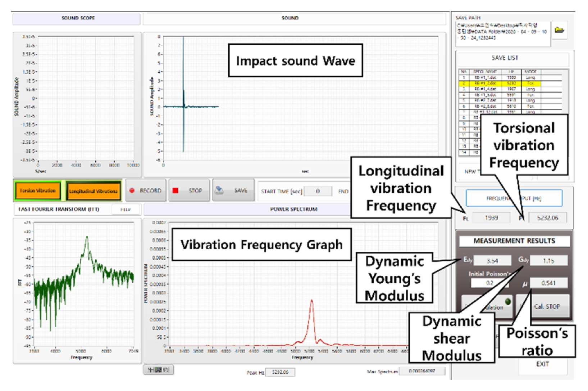588x391 pixels.
Task: Click the red peak in power spectrum graph
Action: pos(311,300)
